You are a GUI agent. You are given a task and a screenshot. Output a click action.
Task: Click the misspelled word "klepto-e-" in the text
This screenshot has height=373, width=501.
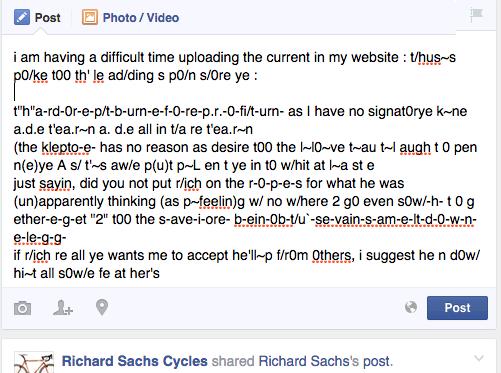click(66, 147)
